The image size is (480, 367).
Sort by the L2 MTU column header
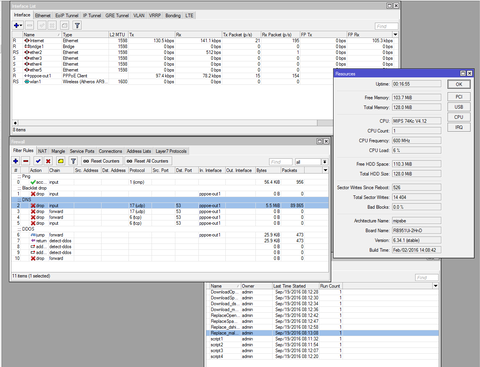[x=118, y=34]
